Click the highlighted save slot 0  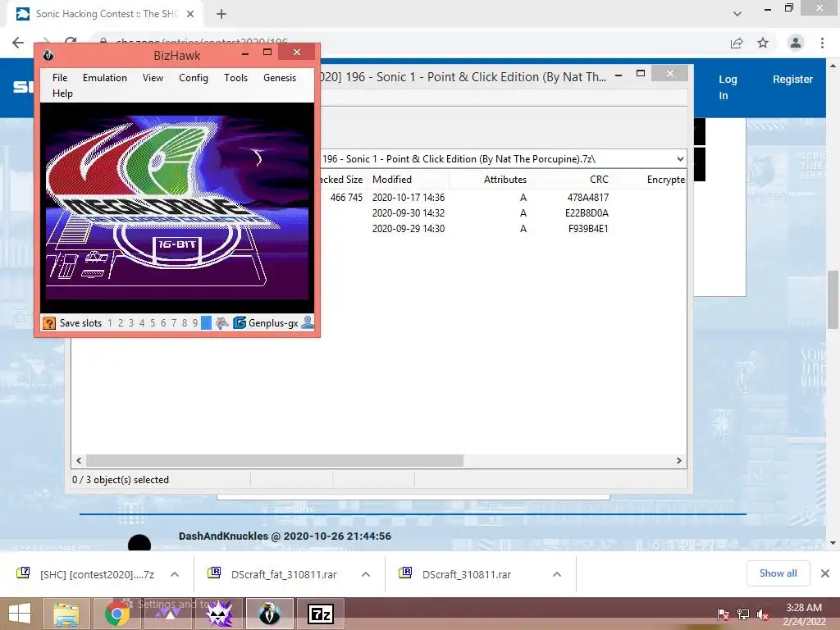pyautogui.click(x=206, y=323)
